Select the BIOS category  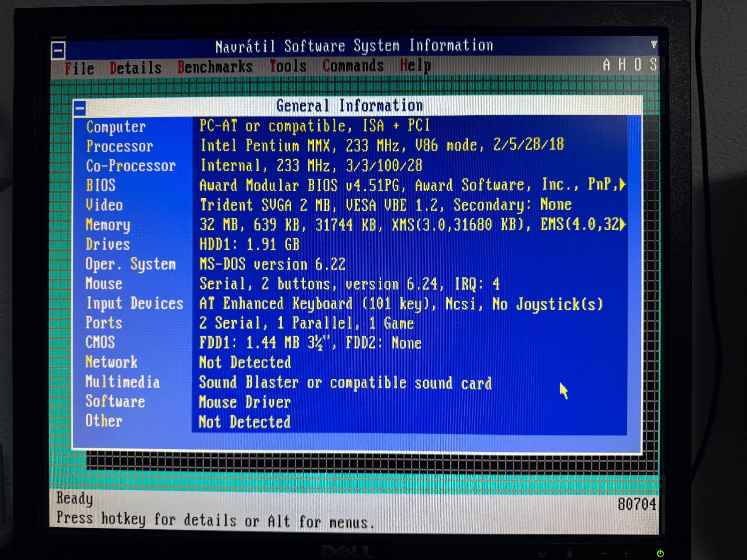pos(100,185)
